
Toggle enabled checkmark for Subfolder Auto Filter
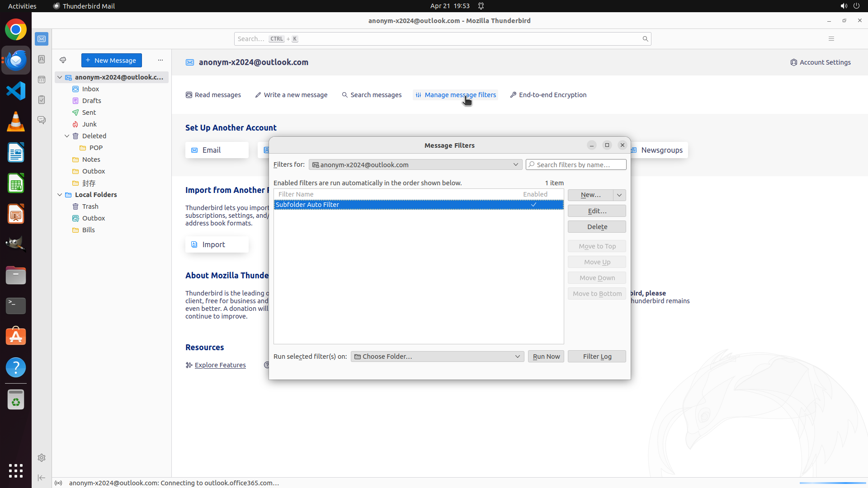point(534,205)
